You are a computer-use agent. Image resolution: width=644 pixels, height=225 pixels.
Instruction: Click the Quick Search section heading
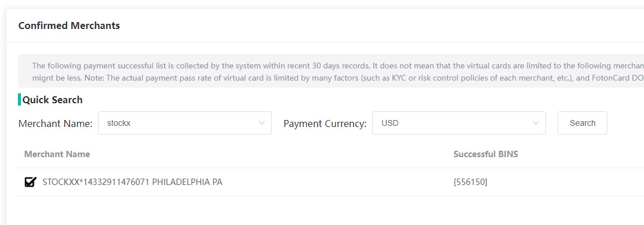(53, 100)
